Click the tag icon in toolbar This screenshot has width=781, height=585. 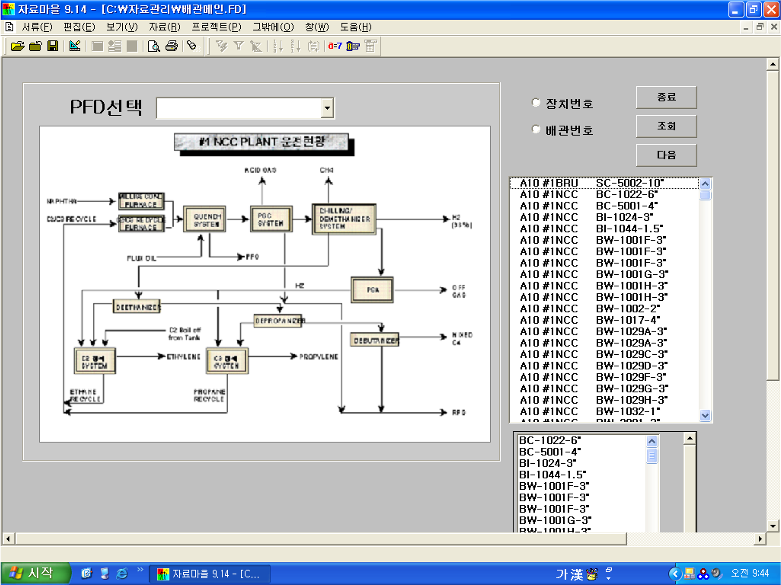191,46
